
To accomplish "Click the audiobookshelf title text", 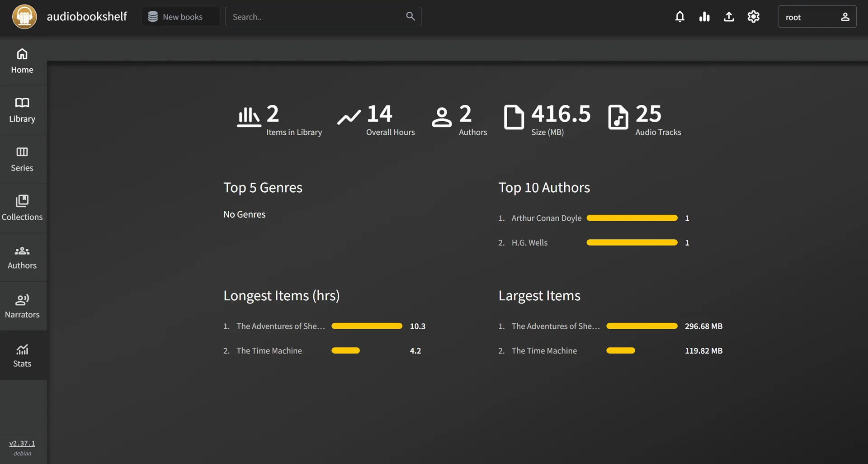I will coord(87,17).
